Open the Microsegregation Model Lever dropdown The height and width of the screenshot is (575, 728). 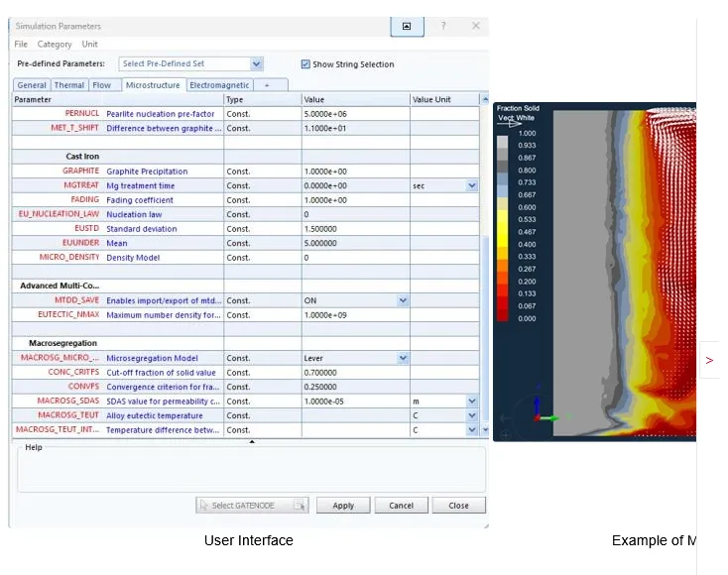(402, 358)
